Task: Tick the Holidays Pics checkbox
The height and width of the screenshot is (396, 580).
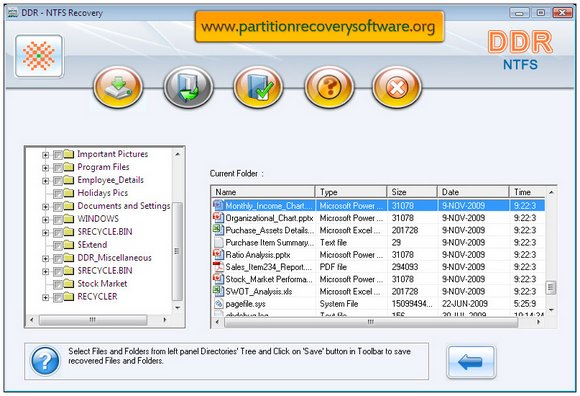Action: point(58,194)
